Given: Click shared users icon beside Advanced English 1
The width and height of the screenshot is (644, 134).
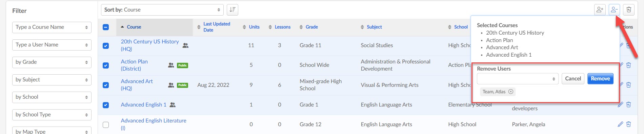Looking at the screenshot, I should pos(173,105).
